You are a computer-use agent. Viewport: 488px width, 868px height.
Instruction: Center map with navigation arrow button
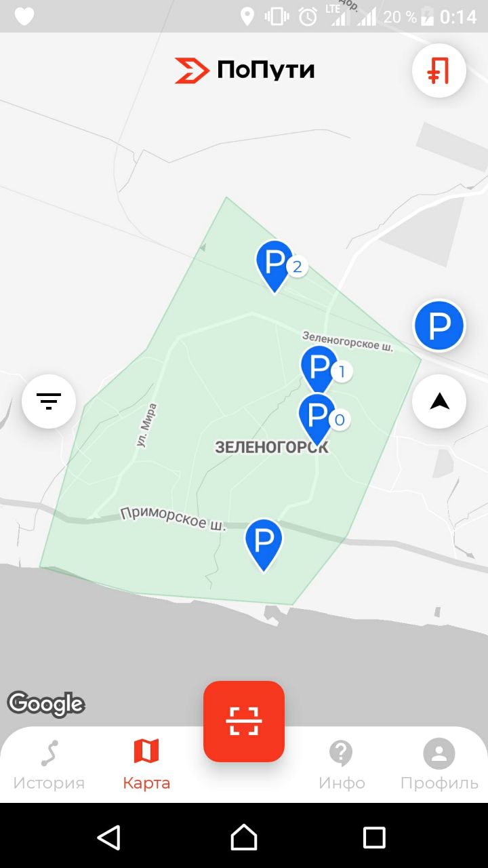click(439, 401)
